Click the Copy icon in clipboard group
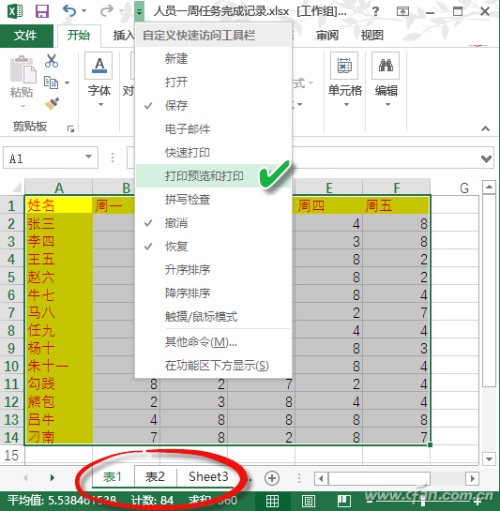Image resolution: width=500 pixels, height=511 pixels. pos(51,82)
